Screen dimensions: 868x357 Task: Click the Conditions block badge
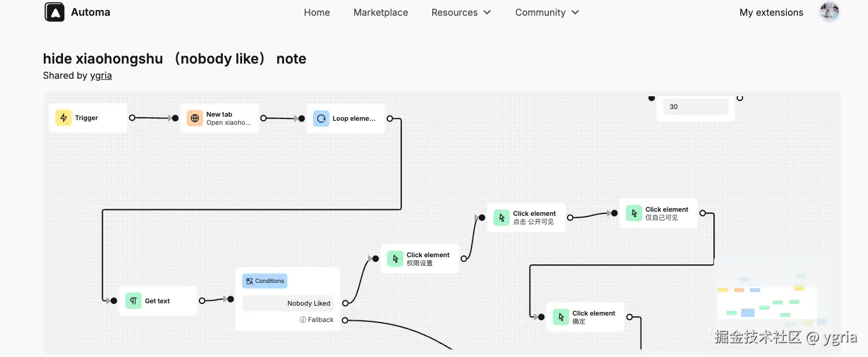pos(265,281)
